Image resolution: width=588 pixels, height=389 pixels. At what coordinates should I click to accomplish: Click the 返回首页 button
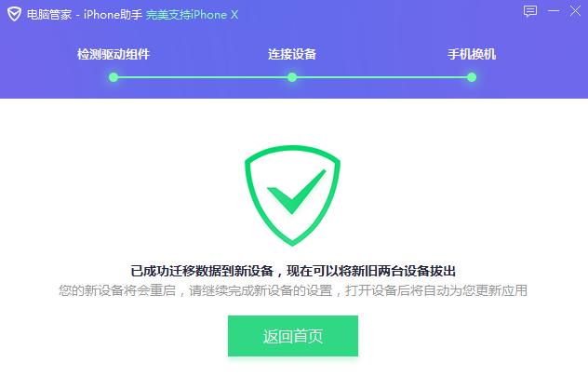tap(293, 336)
